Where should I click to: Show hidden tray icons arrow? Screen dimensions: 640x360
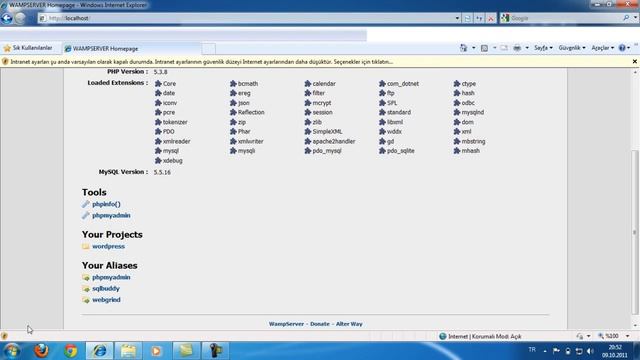point(545,351)
